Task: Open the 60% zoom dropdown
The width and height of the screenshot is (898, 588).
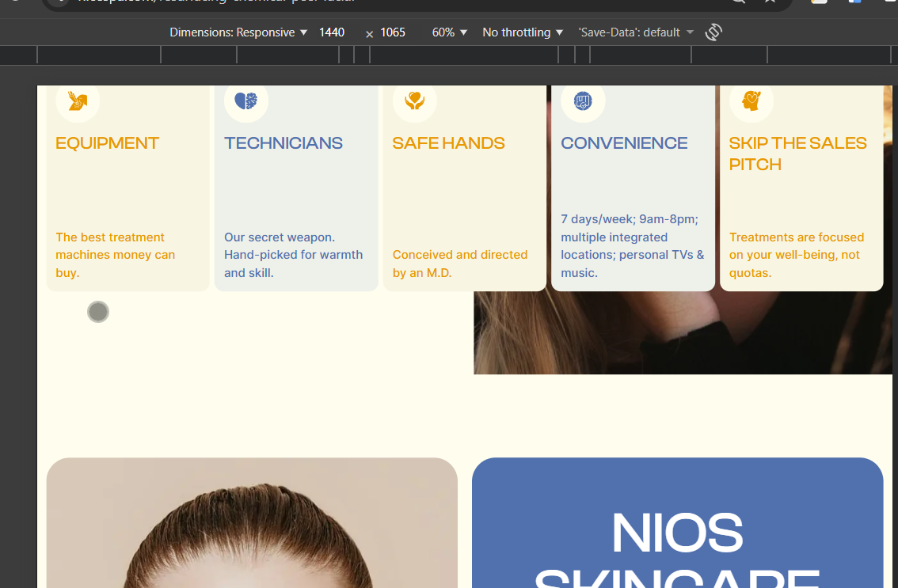Action: (x=450, y=32)
